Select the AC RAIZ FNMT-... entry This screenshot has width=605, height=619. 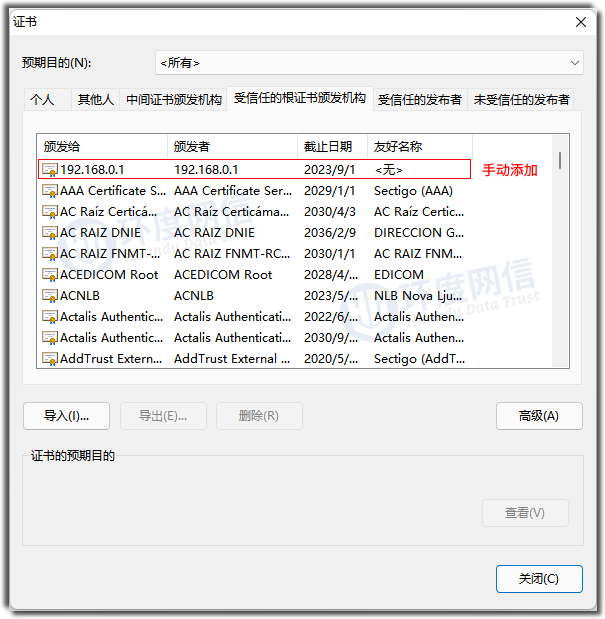pos(110,254)
